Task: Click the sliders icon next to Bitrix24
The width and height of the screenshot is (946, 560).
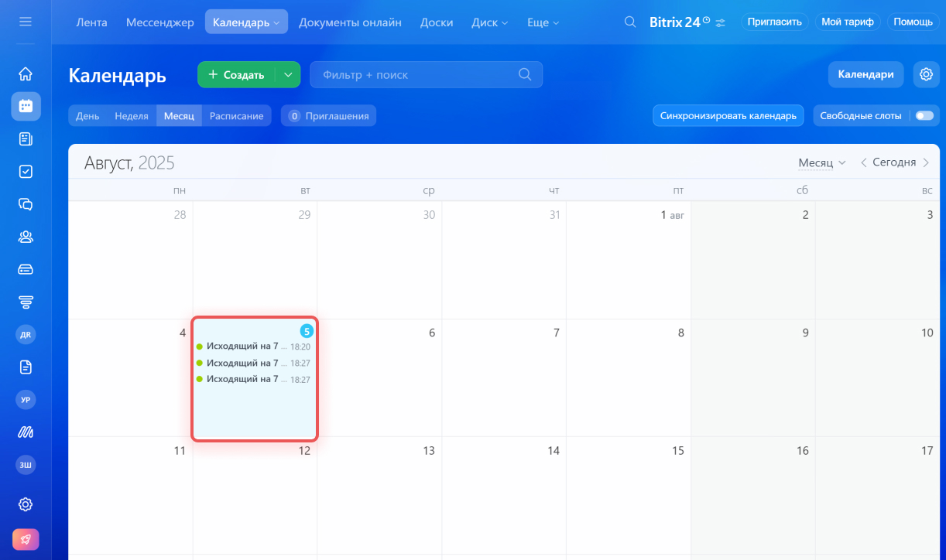Action: pos(721,22)
